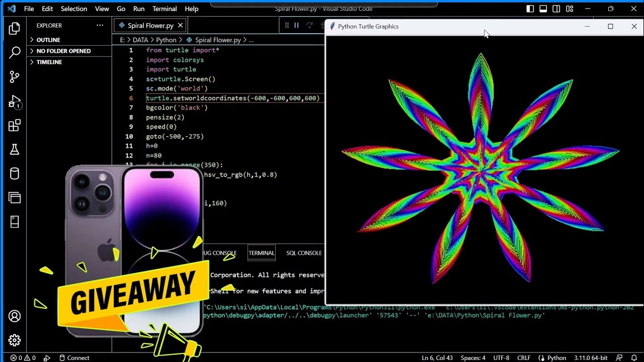Open the Run and Debug view
644x362 pixels.
(14, 102)
